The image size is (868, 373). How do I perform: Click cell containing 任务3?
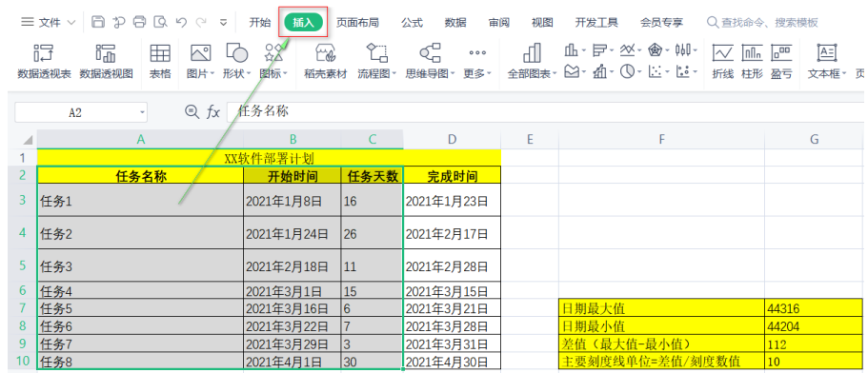pyautogui.click(x=140, y=266)
